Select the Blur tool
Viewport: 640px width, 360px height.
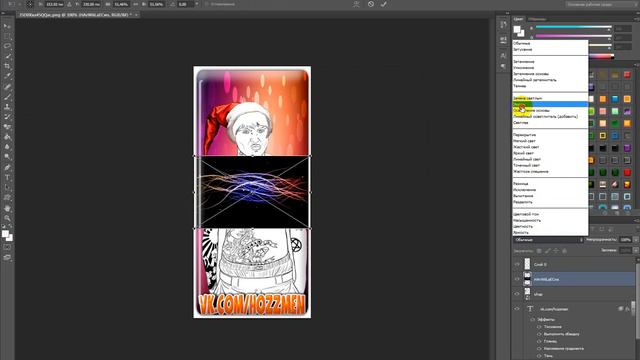pos(7,147)
